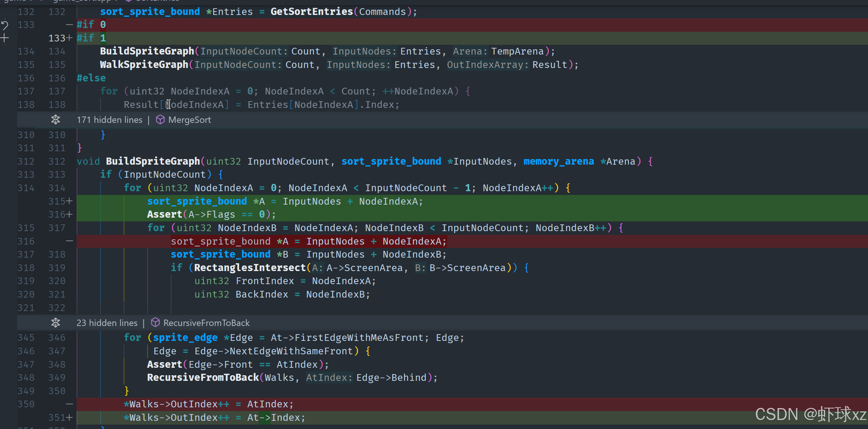Click the plus marker on added line 351
The image size is (868, 429).
point(69,417)
